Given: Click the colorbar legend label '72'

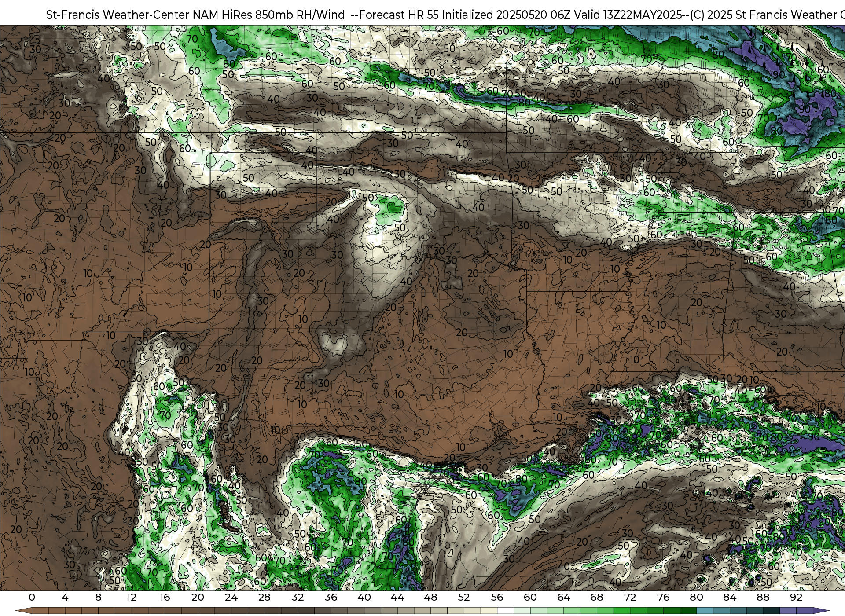Looking at the screenshot, I should click(630, 597).
